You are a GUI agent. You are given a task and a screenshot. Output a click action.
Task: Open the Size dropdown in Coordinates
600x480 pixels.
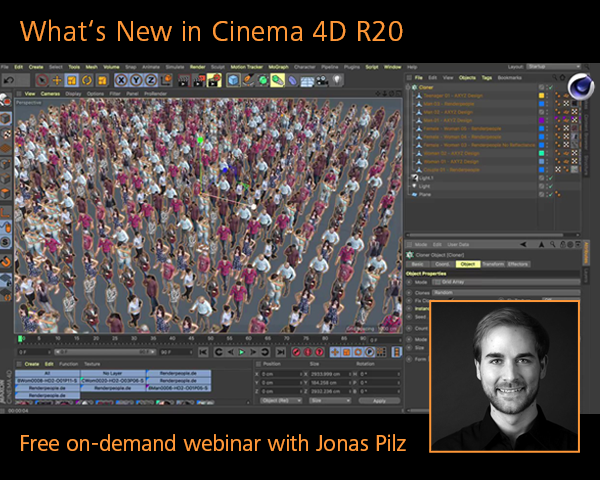(x=330, y=400)
